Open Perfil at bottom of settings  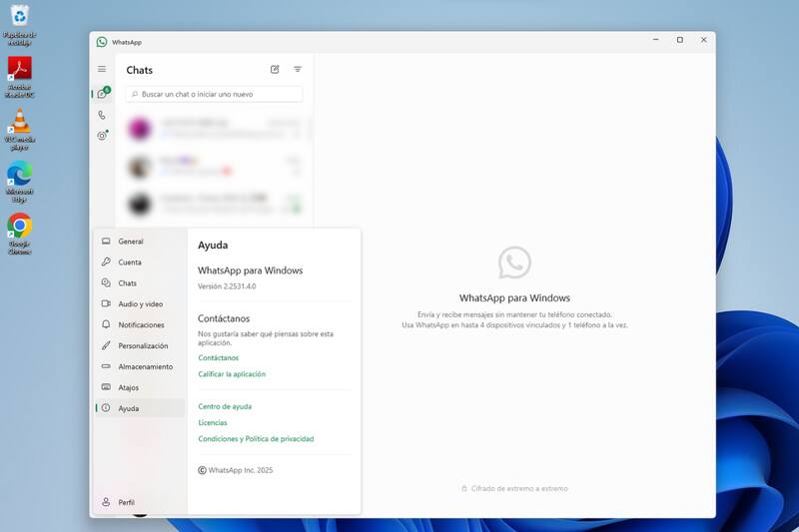coord(126,503)
